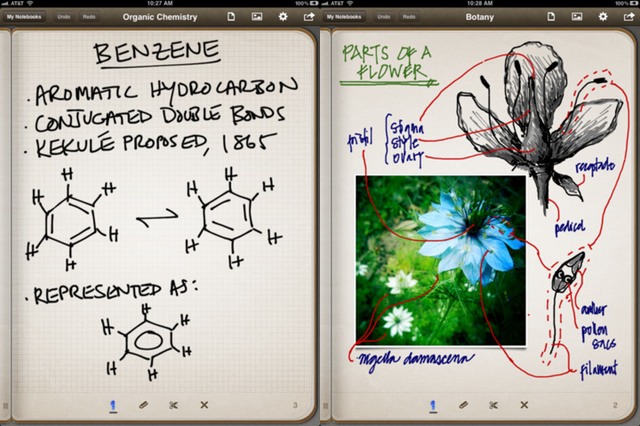Tap the blue flower photo in Botany
The width and height of the screenshot is (640, 426).
pos(440,260)
